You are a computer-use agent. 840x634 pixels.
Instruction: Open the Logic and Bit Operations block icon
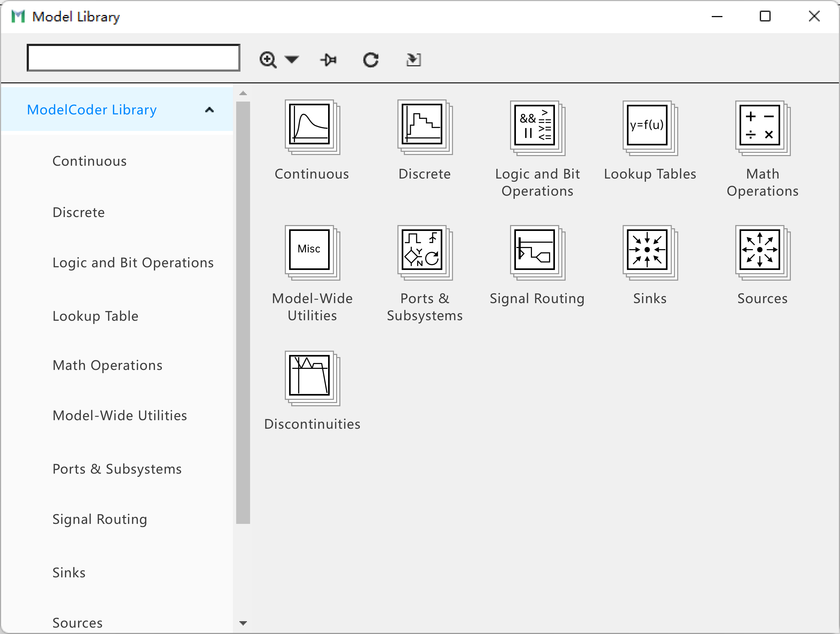(537, 128)
